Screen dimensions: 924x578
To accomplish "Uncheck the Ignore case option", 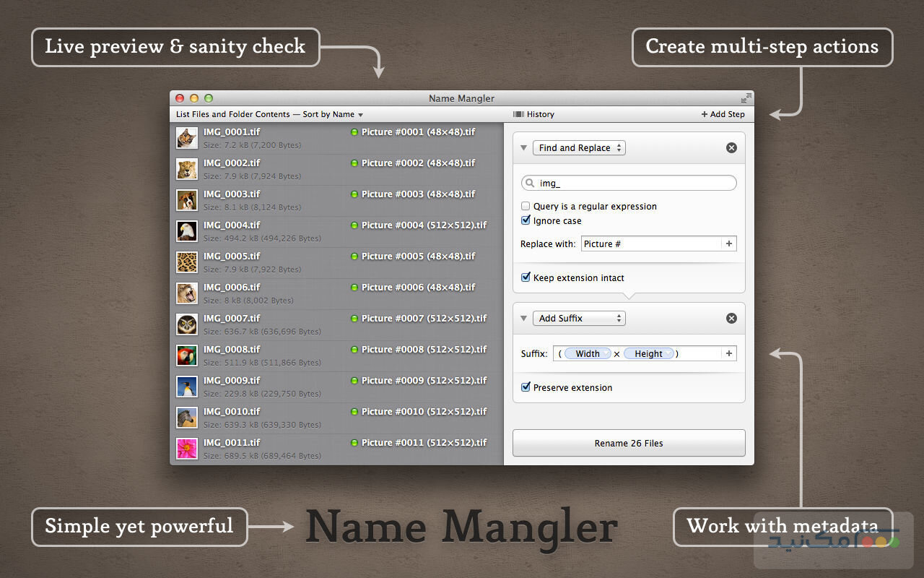I will [x=526, y=220].
